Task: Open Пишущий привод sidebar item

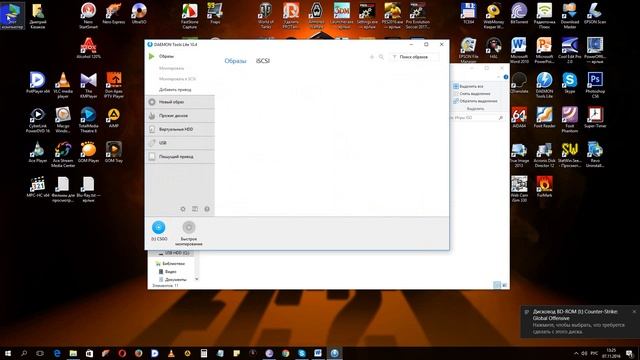Action: (x=180, y=157)
